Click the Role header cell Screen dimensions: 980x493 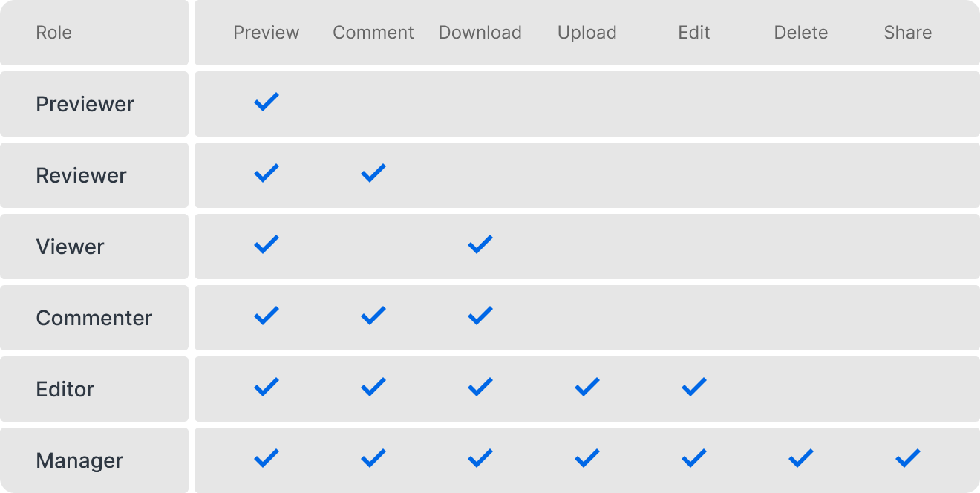54,33
